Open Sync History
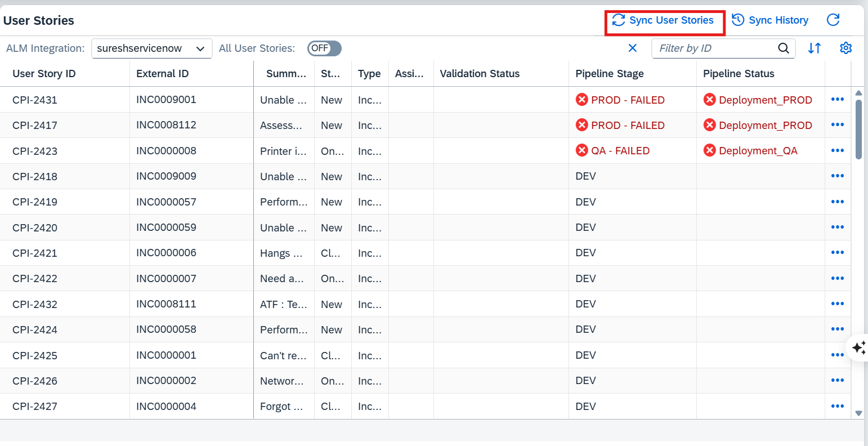 tap(770, 21)
